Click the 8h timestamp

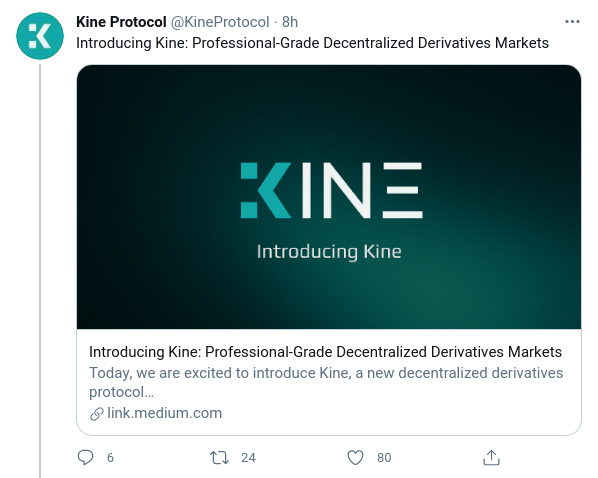[290, 22]
